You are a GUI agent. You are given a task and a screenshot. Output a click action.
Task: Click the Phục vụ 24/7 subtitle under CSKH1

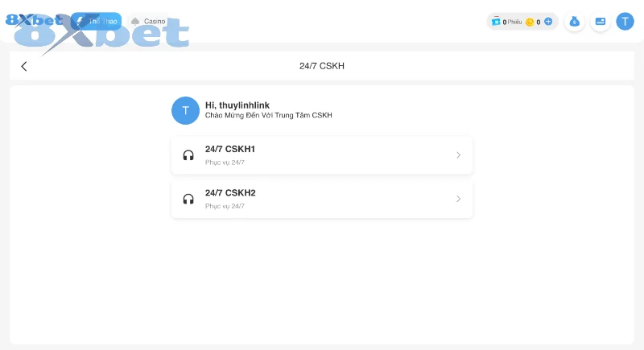[225, 163]
